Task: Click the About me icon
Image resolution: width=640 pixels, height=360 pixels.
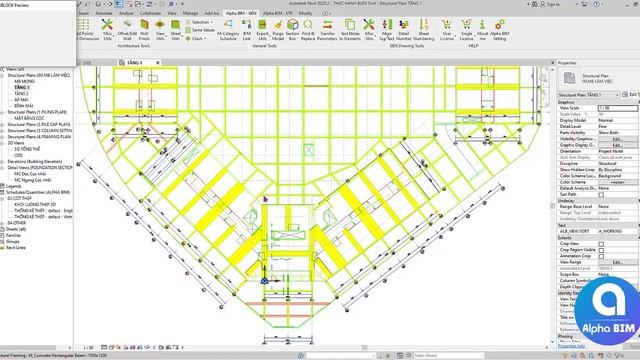Action: coord(482,29)
